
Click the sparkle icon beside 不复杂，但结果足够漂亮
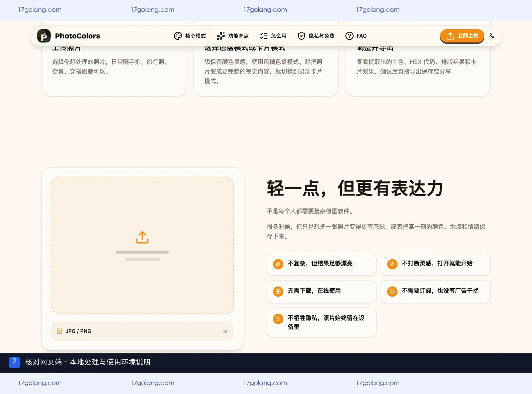(278, 264)
